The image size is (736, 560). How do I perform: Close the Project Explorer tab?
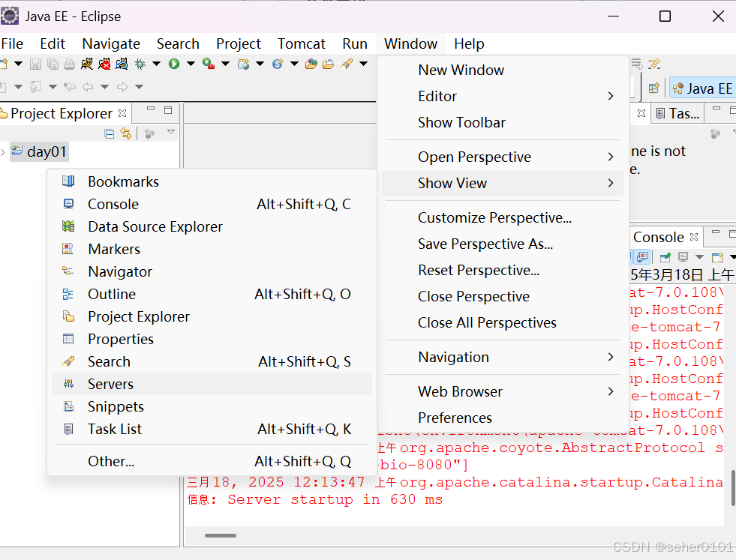[x=122, y=113]
